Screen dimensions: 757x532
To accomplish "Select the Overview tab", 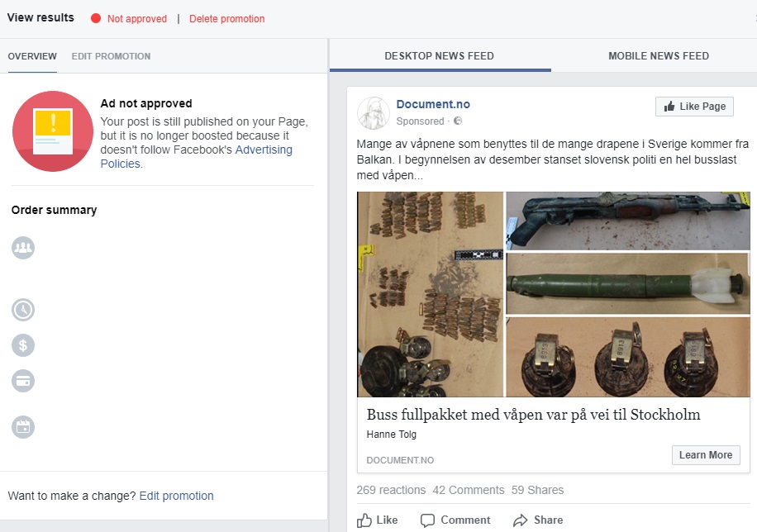I will point(32,56).
